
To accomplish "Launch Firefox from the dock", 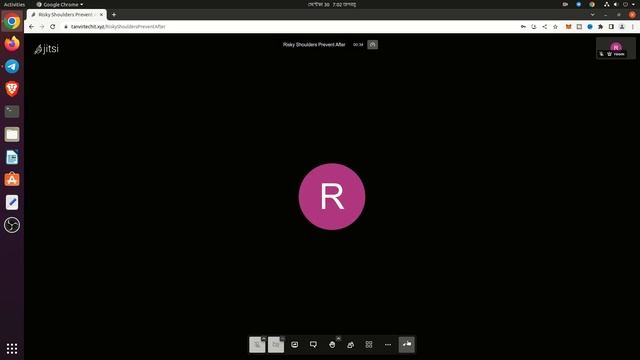I will click(x=12, y=43).
